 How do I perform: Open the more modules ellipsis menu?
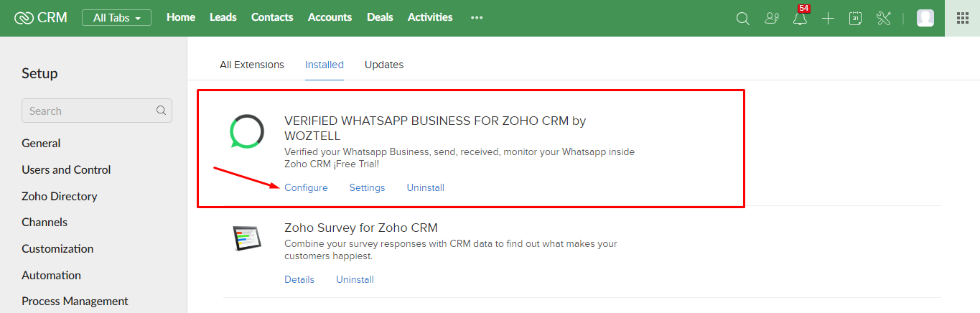tap(477, 18)
